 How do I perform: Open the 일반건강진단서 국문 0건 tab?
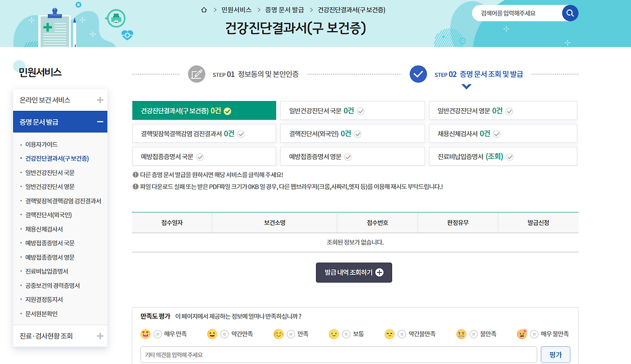point(352,111)
